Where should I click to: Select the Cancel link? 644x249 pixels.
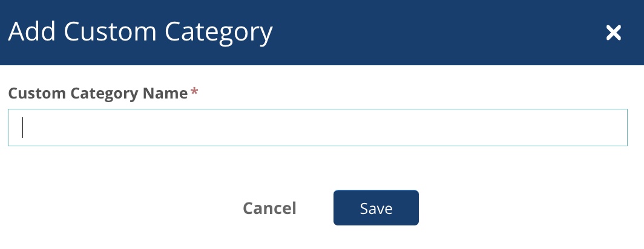269,209
